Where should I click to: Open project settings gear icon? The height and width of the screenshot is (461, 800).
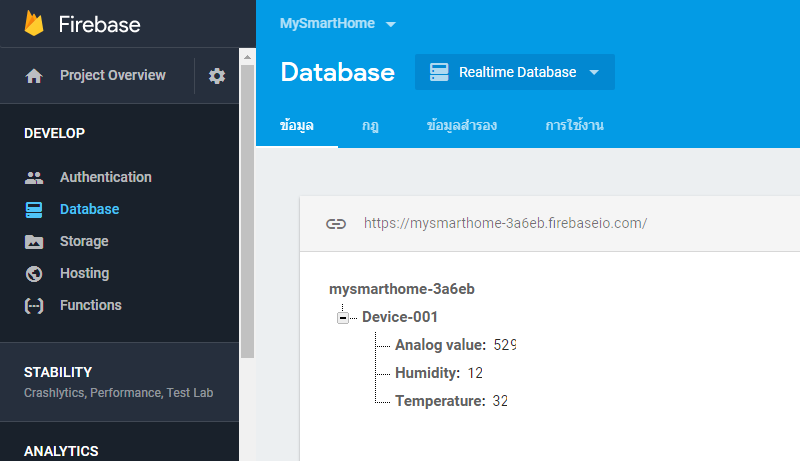pos(217,76)
